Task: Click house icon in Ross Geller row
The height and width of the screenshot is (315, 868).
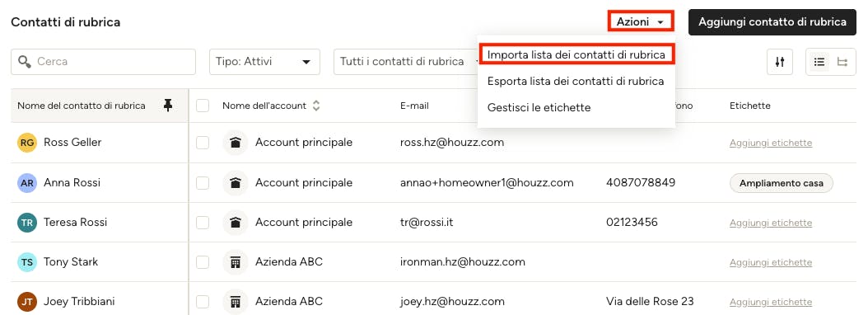Action: coord(236,143)
